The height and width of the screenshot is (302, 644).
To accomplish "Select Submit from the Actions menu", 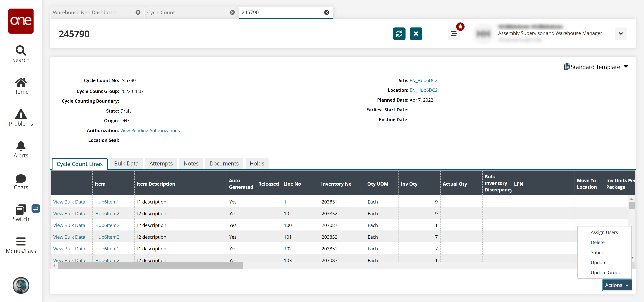I will click(598, 252).
